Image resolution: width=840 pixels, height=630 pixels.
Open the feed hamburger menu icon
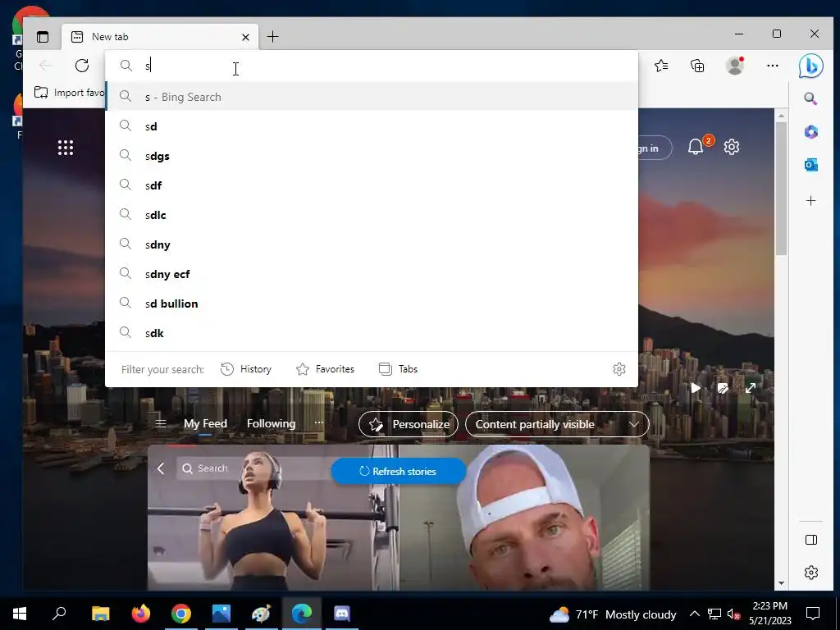(x=161, y=424)
